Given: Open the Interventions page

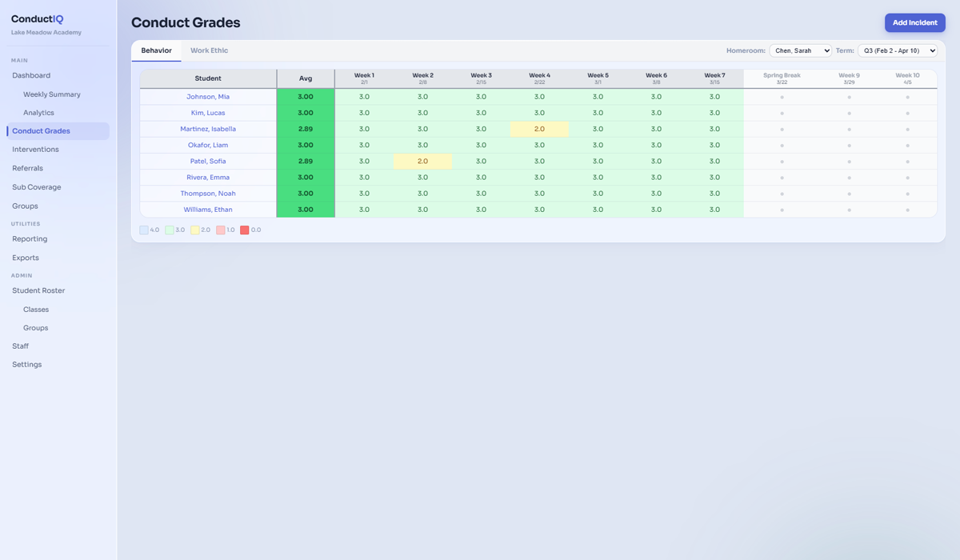Looking at the screenshot, I should (35, 149).
